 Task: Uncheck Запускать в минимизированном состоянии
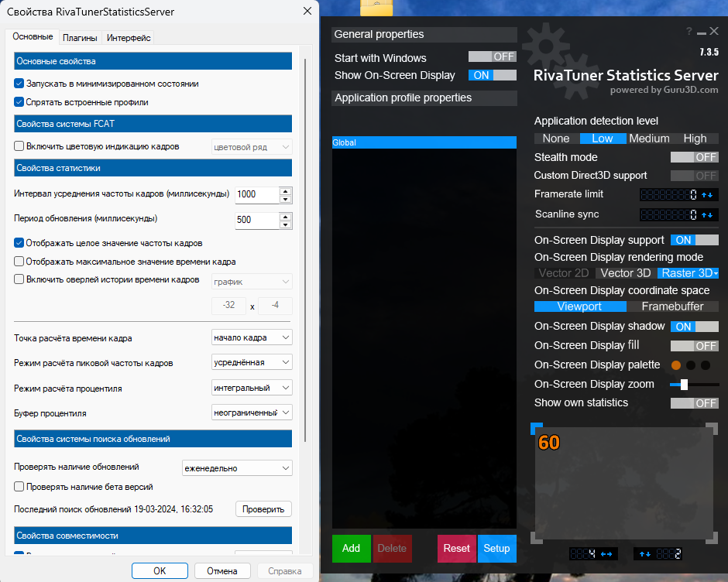click(x=19, y=84)
